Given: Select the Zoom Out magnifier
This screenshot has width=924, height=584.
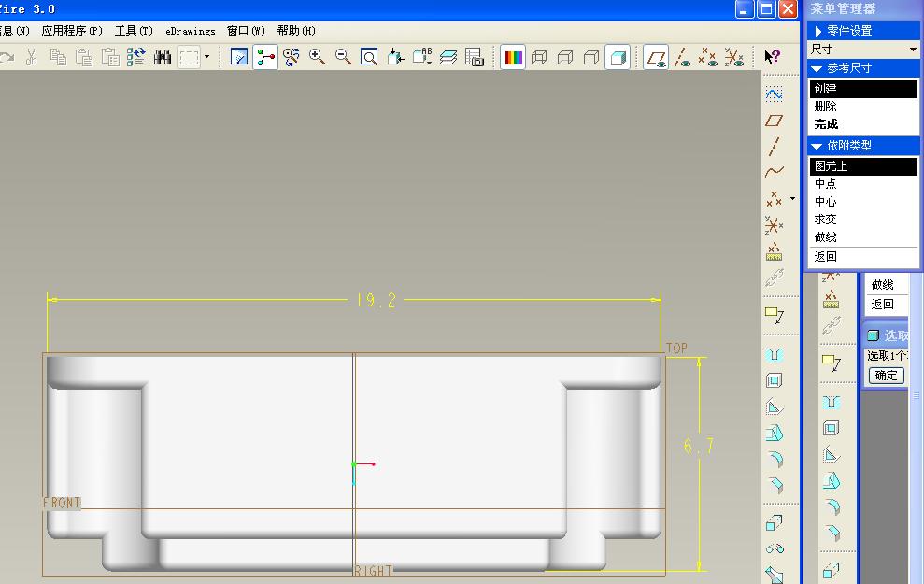Looking at the screenshot, I should pyautogui.click(x=343, y=57).
